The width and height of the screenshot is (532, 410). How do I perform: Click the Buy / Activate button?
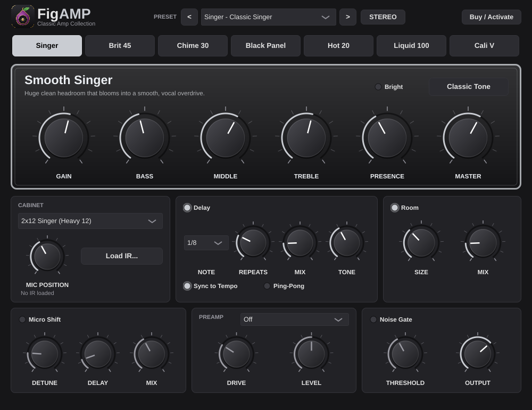[x=491, y=17]
